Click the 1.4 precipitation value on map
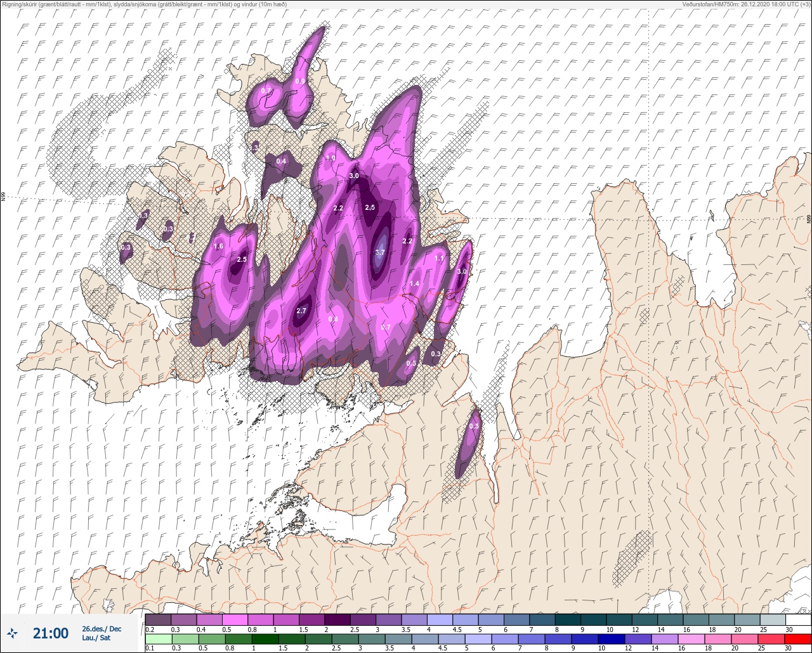Image resolution: width=812 pixels, height=653 pixels. pos(415,283)
